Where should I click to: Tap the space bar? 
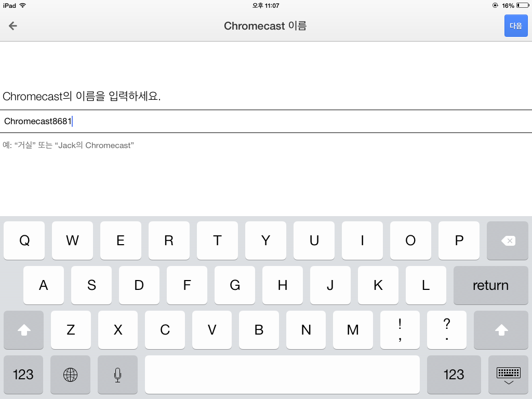(282, 375)
